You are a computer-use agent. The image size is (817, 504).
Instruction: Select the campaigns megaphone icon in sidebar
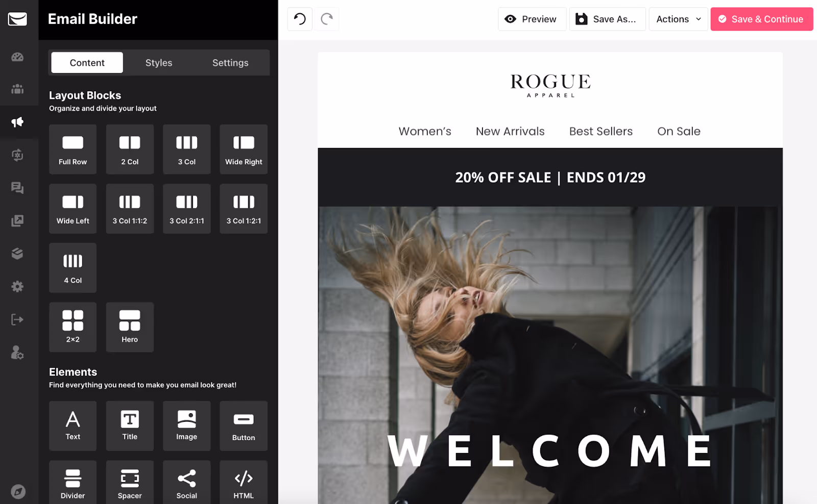pos(17,122)
